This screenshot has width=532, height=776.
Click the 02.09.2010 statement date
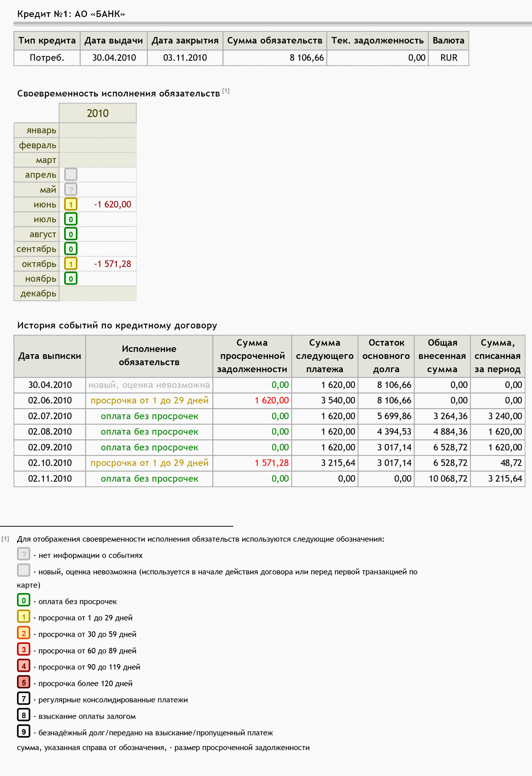(x=50, y=448)
